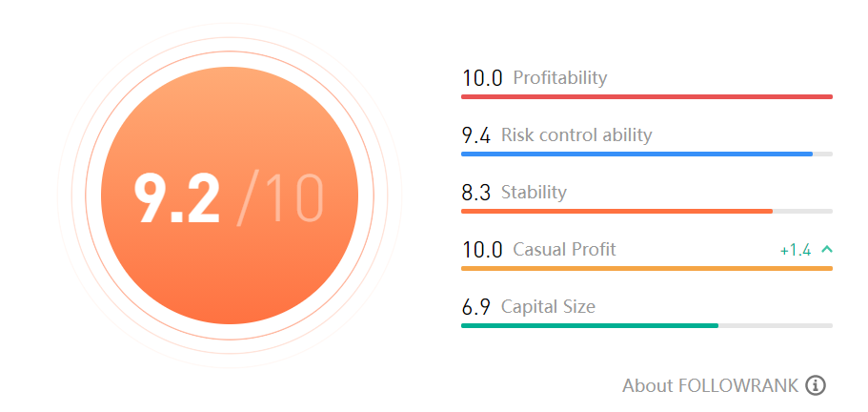The height and width of the screenshot is (412, 868).
Task: Click the 9.4 risk control score
Action: [475, 135]
